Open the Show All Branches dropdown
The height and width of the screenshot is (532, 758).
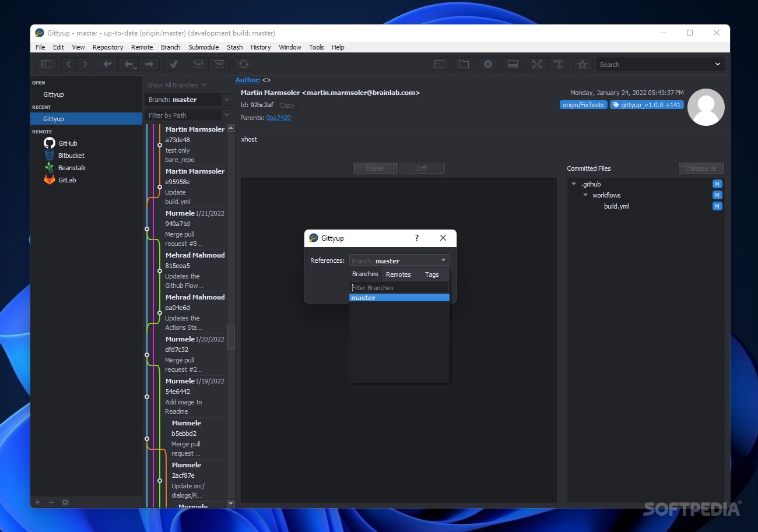(177, 85)
